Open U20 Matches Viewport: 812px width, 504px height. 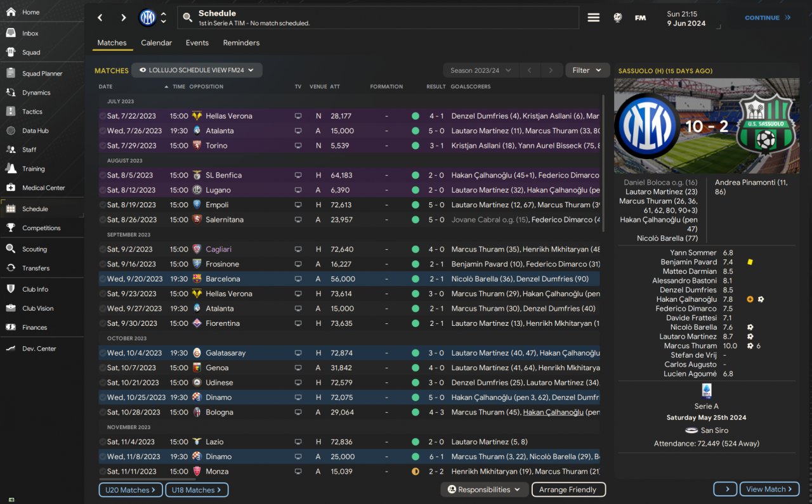coord(131,490)
